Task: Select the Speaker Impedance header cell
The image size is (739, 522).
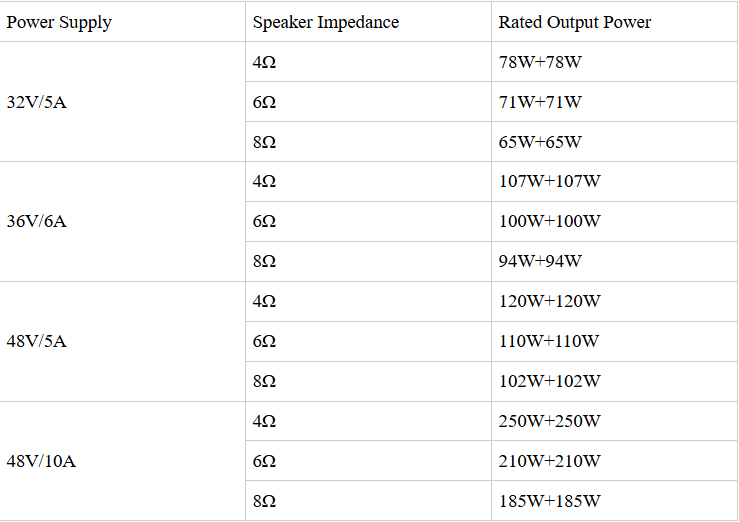Action: 325,22
